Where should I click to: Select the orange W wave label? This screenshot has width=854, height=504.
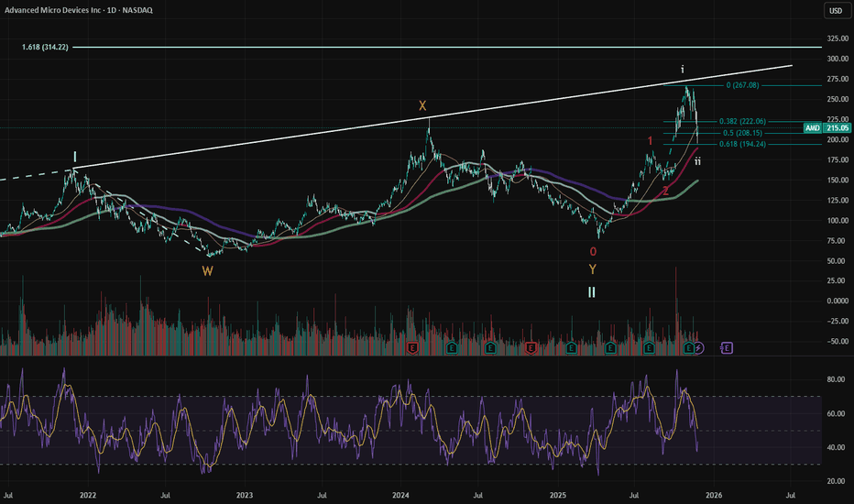click(208, 271)
